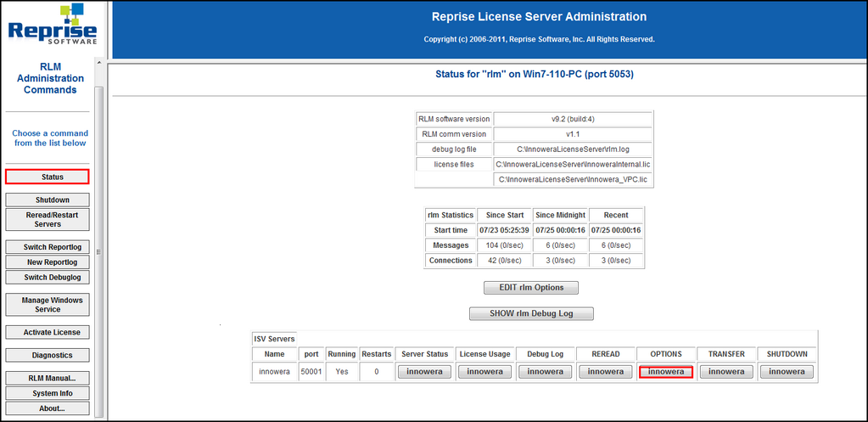Select Reread/Restart Servers

coord(47,219)
